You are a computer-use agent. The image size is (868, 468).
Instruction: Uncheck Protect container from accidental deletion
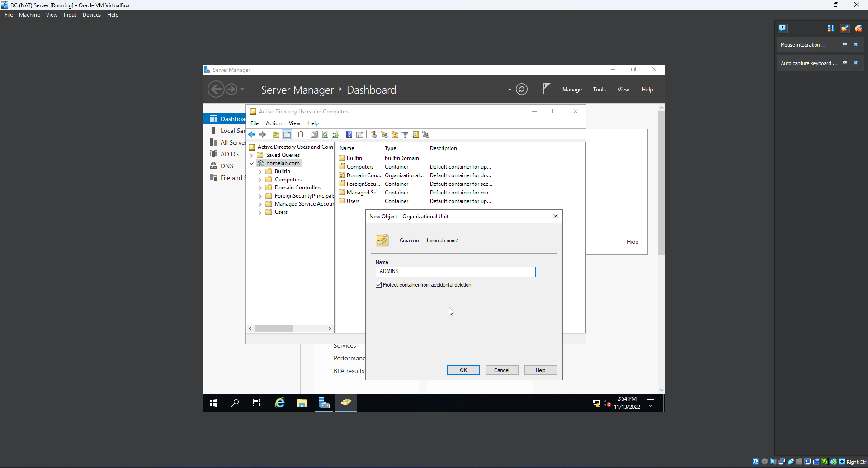click(379, 285)
